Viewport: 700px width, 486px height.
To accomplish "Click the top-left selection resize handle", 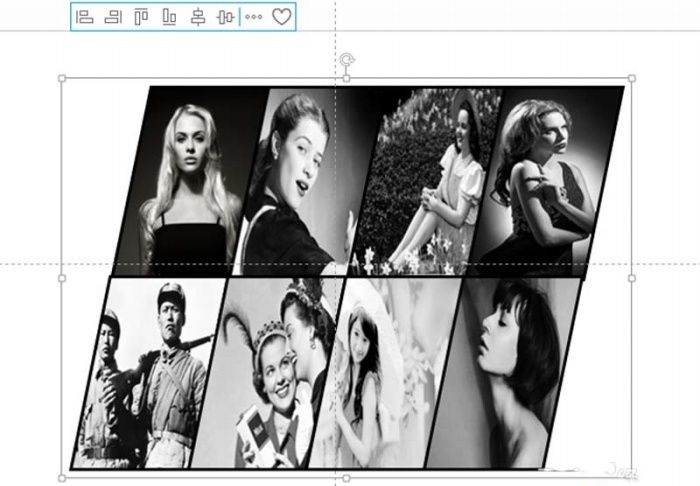I will tap(62, 78).
